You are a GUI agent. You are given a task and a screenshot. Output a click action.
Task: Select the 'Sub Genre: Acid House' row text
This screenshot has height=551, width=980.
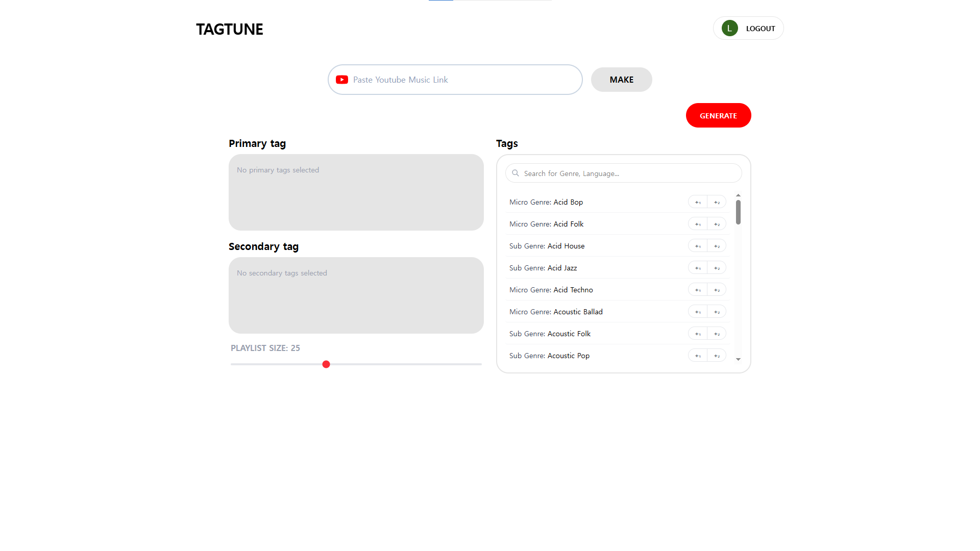tap(547, 246)
